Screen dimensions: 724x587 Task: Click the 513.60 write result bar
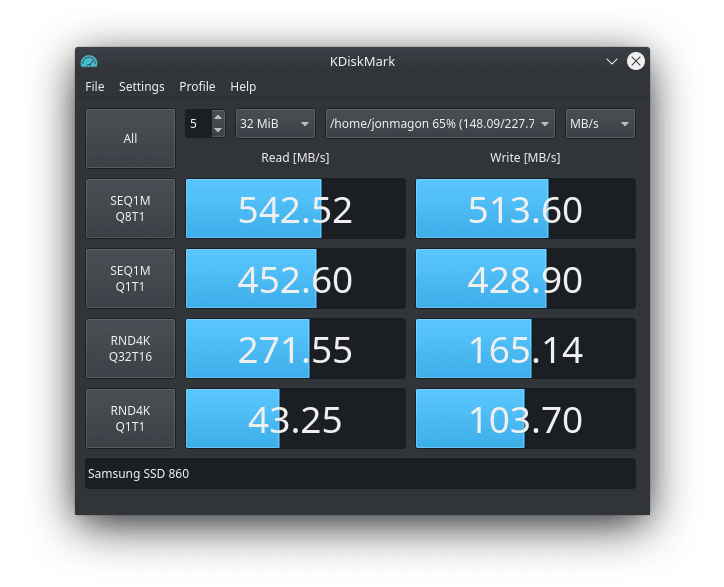click(x=525, y=209)
